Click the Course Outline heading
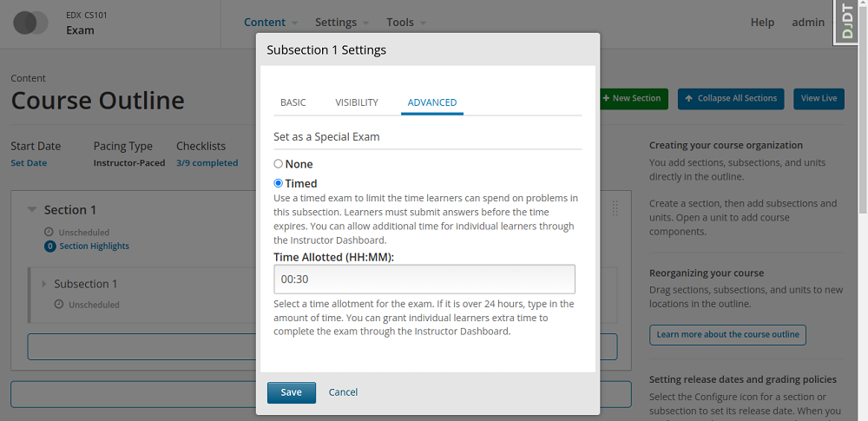The width and height of the screenshot is (868, 421). click(97, 101)
